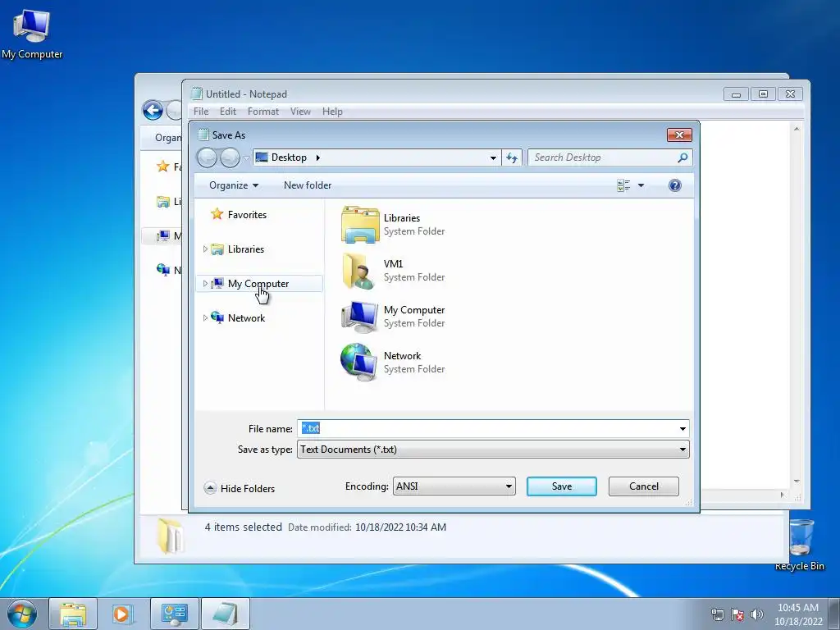Image resolution: width=840 pixels, height=630 pixels.
Task: Open My Computer icon in file list
Action: [360, 316]
